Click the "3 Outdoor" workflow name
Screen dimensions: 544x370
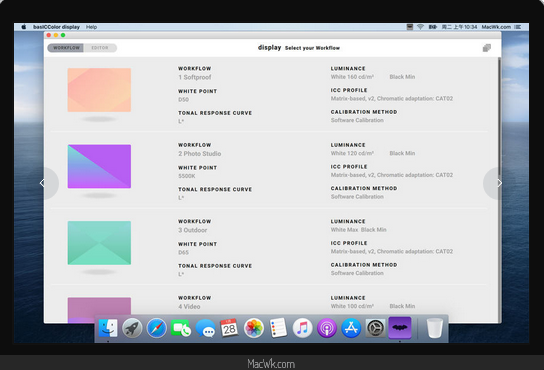tap(193, 230)
